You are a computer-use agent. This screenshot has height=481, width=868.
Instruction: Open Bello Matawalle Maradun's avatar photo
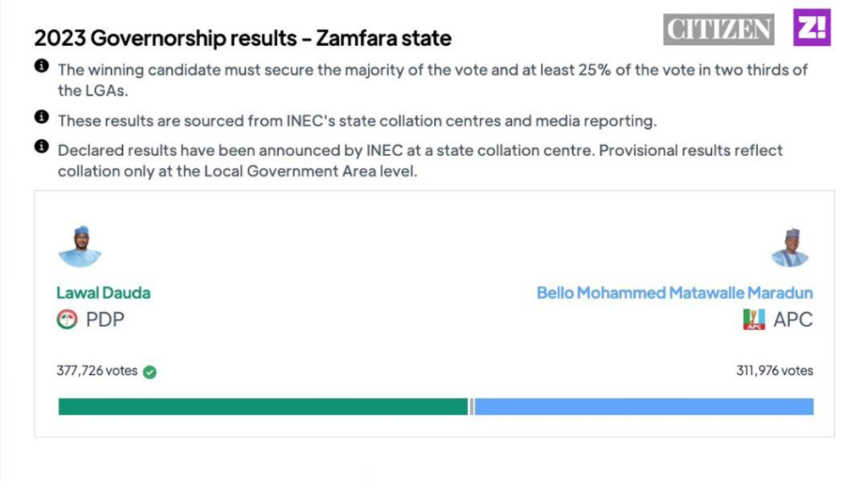pyautogui.click(x=790, y=247)
